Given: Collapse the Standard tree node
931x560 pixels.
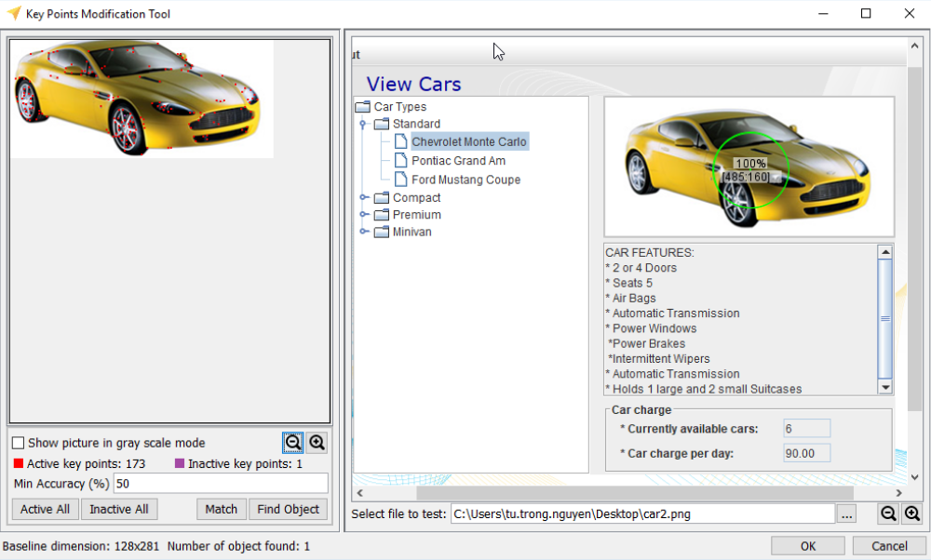Looking at the screenshot, I should (x=363, y=124).
